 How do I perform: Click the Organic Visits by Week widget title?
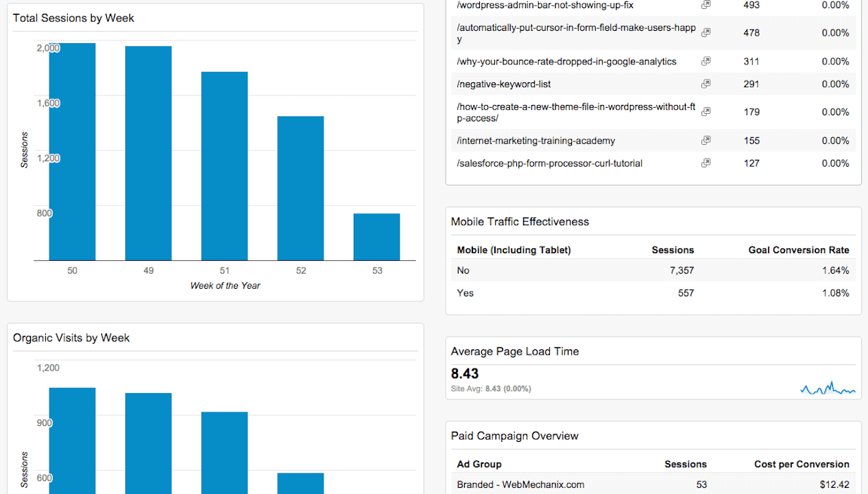coord(71,338)
